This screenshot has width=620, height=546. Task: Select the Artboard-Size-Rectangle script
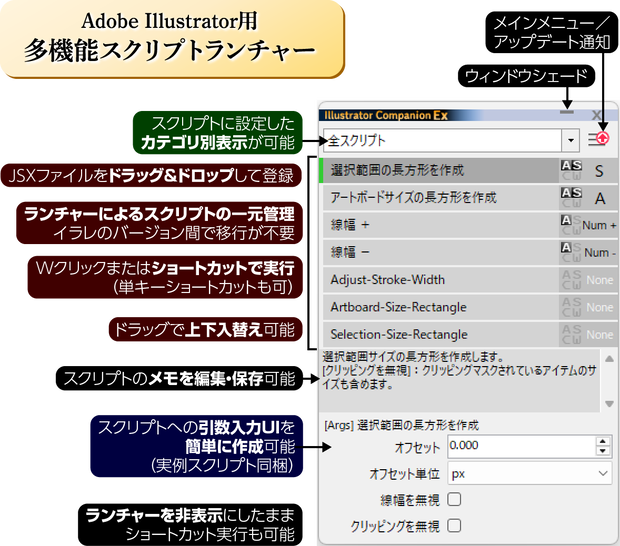point(440,307)
